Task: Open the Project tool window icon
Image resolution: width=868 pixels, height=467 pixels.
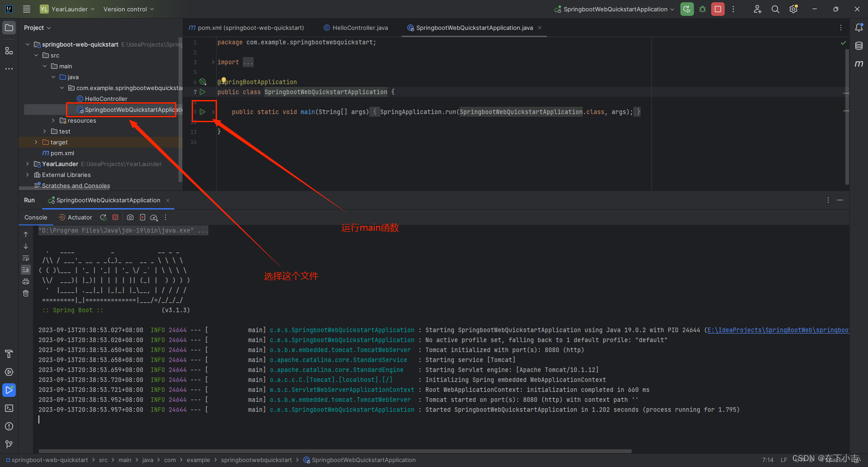Action: [9, 28]
